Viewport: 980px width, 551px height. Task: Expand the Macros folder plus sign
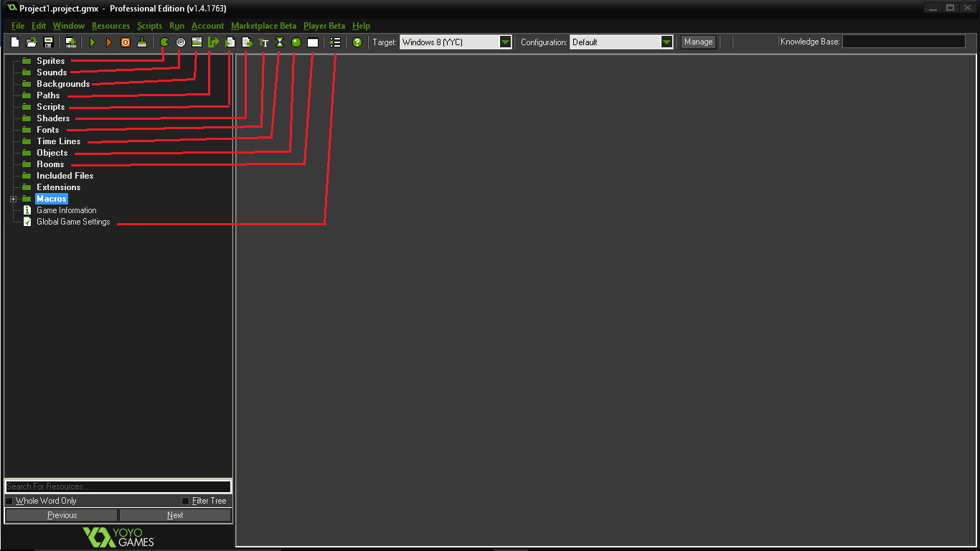[x=13, y=199]
